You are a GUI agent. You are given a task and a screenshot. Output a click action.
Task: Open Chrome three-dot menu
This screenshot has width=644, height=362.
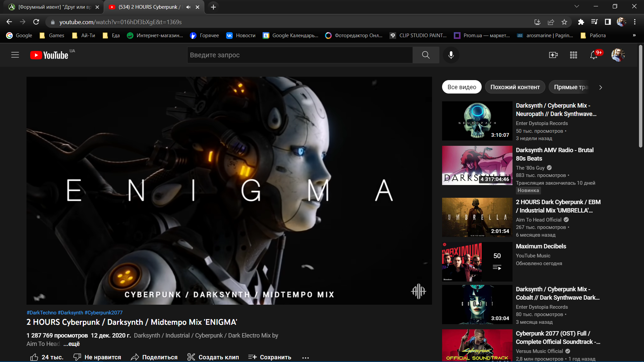[x=635, y=22]
